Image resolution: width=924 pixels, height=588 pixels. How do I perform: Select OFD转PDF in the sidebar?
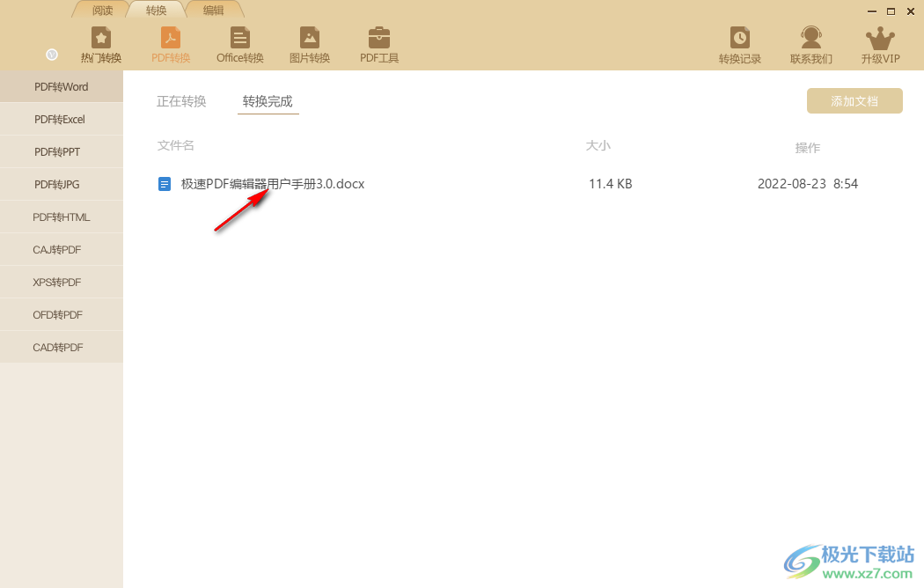click(x=62, y=314)
